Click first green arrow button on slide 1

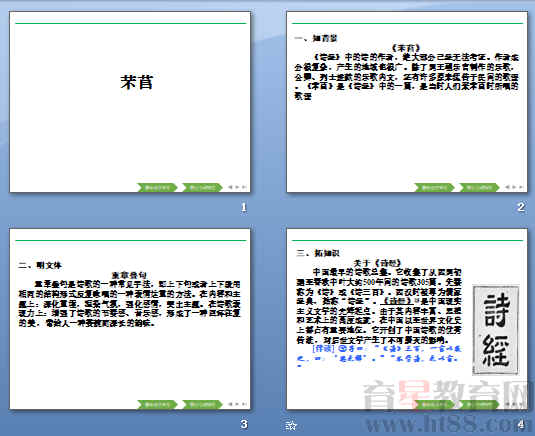[157, 187]
